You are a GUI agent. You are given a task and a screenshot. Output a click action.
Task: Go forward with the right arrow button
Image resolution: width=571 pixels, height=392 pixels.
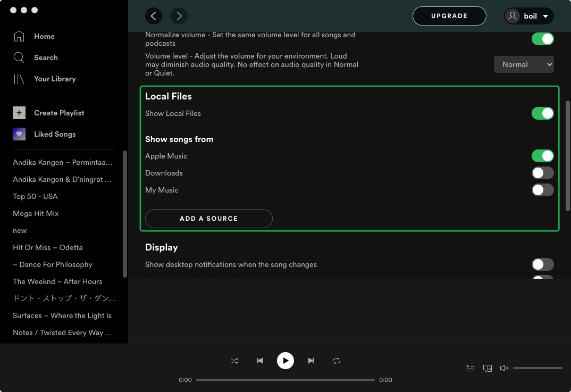[179, 16]
